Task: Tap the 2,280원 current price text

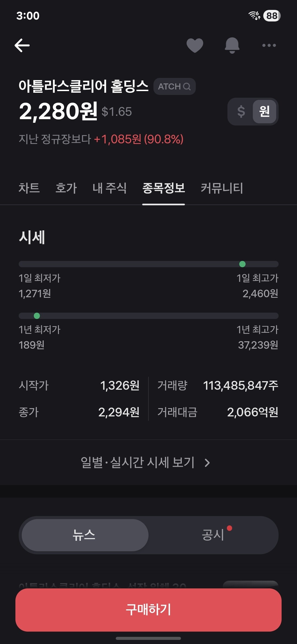Action: tap(58, 111)
